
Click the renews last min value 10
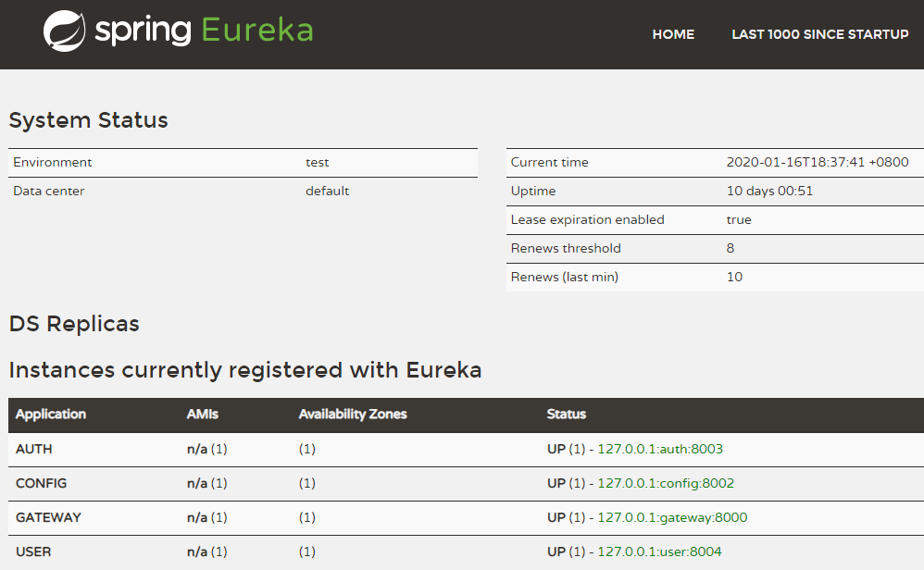point(734,277)
